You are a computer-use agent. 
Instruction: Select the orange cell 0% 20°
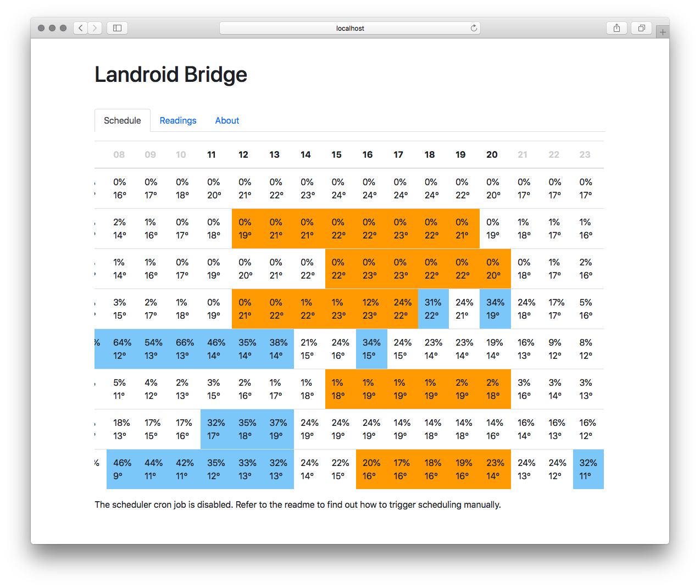point(495,269)
